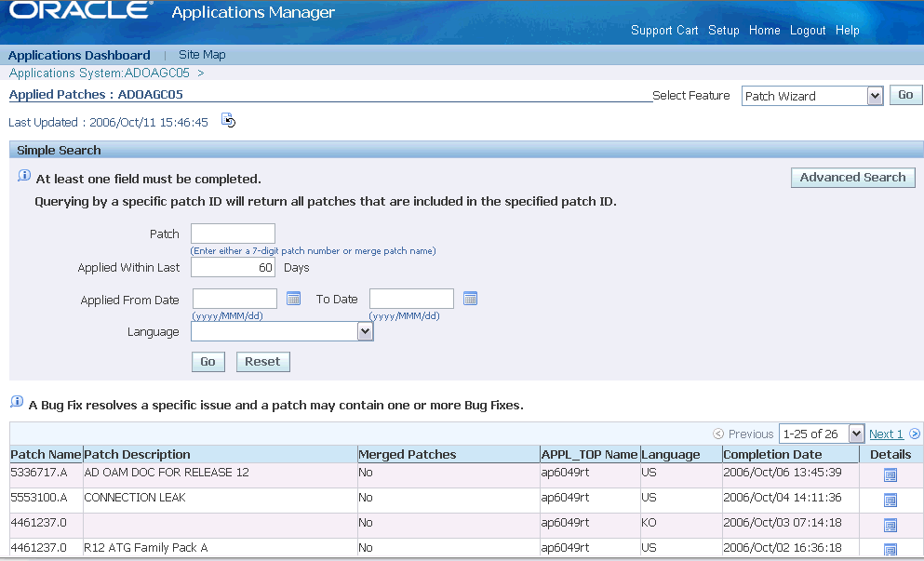Open the Site Map tab
Image resolution: width=924 pixels, height=561 pixels.
(202, 54)
